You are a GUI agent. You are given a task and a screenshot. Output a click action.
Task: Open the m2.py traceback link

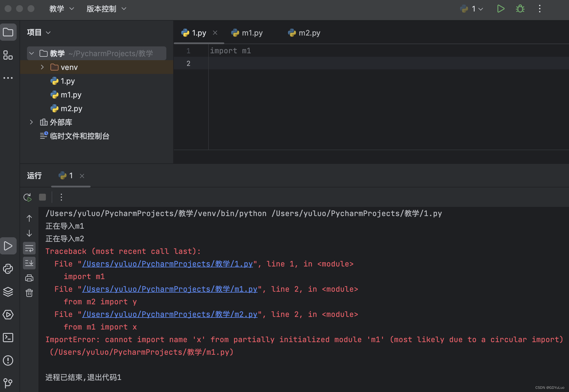click(x=170, y=314)
